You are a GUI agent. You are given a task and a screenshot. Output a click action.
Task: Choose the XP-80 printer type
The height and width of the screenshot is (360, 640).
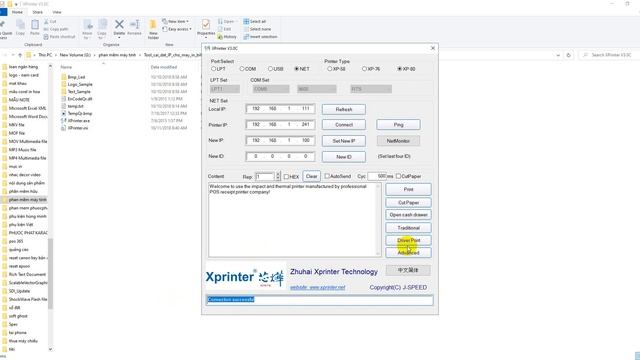(x=400, y=69)
